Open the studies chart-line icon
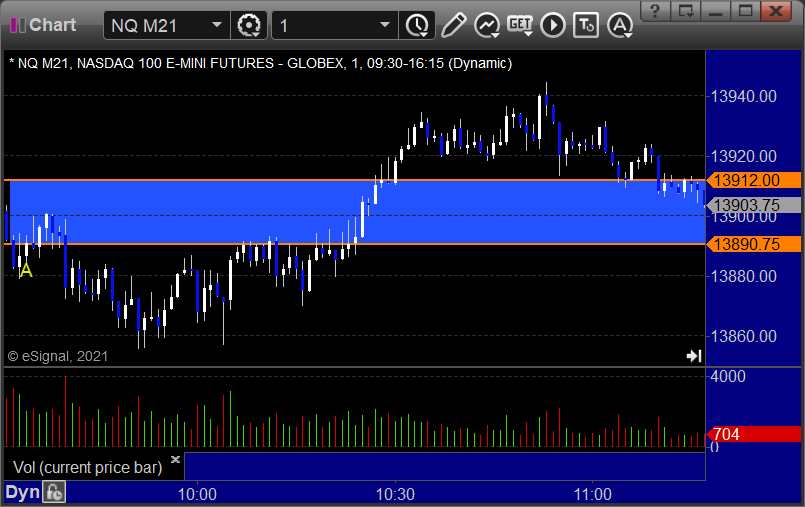This screenshot has height=507, width=805. coord(487,25)
